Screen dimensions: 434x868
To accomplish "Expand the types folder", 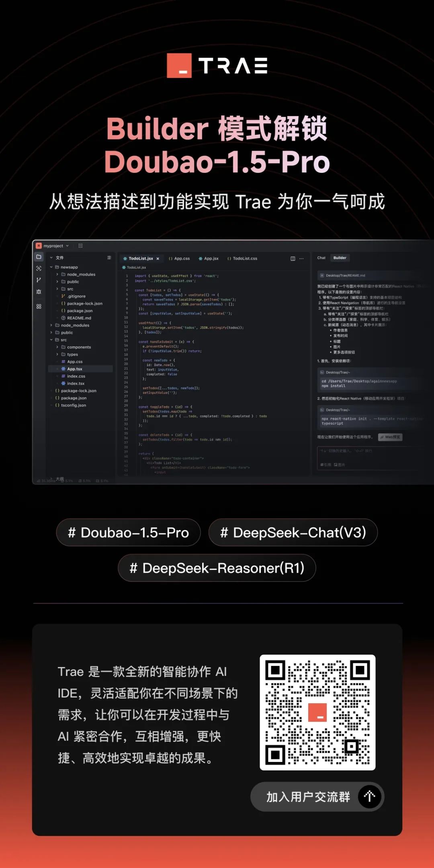I will (x=57, y=354).
